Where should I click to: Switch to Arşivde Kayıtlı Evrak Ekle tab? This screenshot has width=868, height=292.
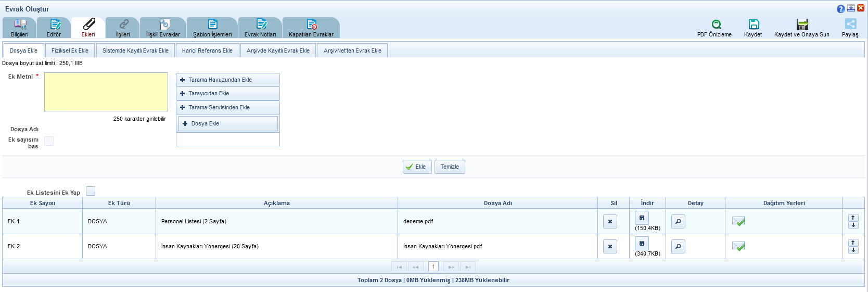(x=278, y=50)
